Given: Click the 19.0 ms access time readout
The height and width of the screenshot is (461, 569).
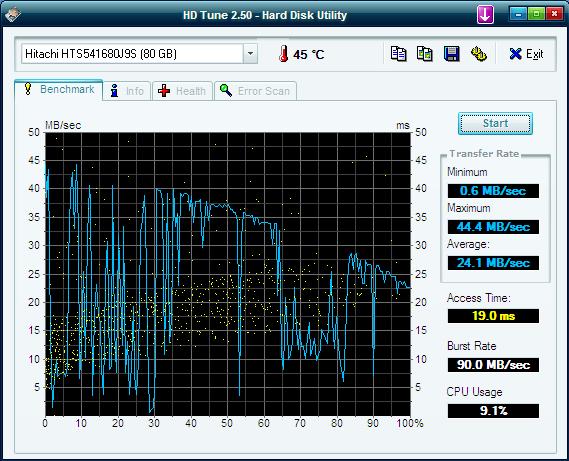Looking at the screenshot, I should tap(493, 316).
